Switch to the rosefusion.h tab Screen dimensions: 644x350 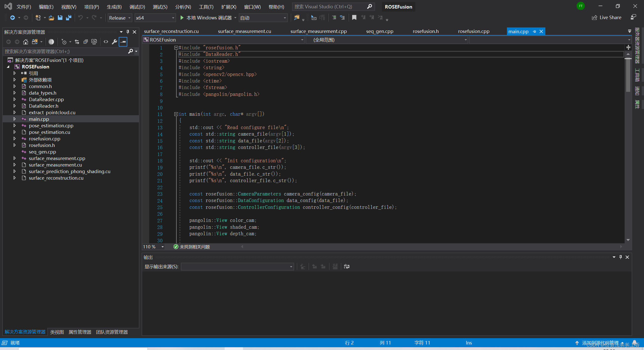(x=425, y=31)
